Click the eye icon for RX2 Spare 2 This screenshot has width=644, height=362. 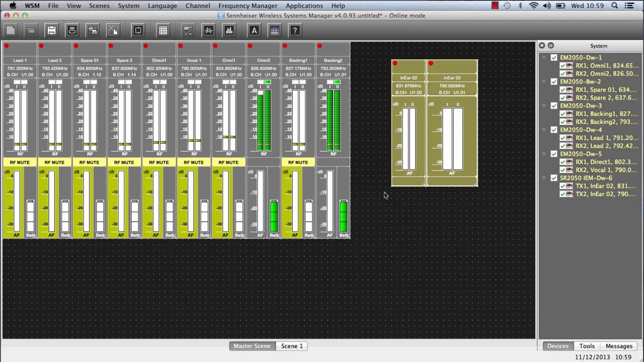click(x=570, y=98)
